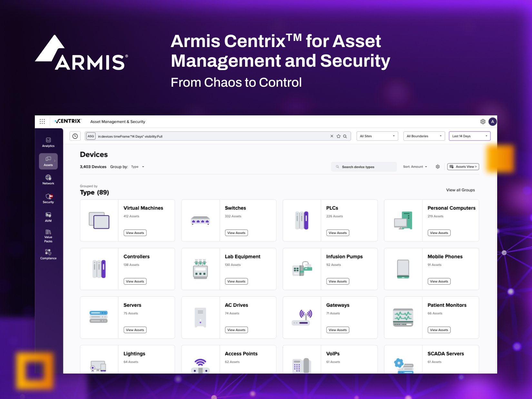Open Value Packs in sidebar
This screenshot has width=532, height=399.
[x=48, y=236]
